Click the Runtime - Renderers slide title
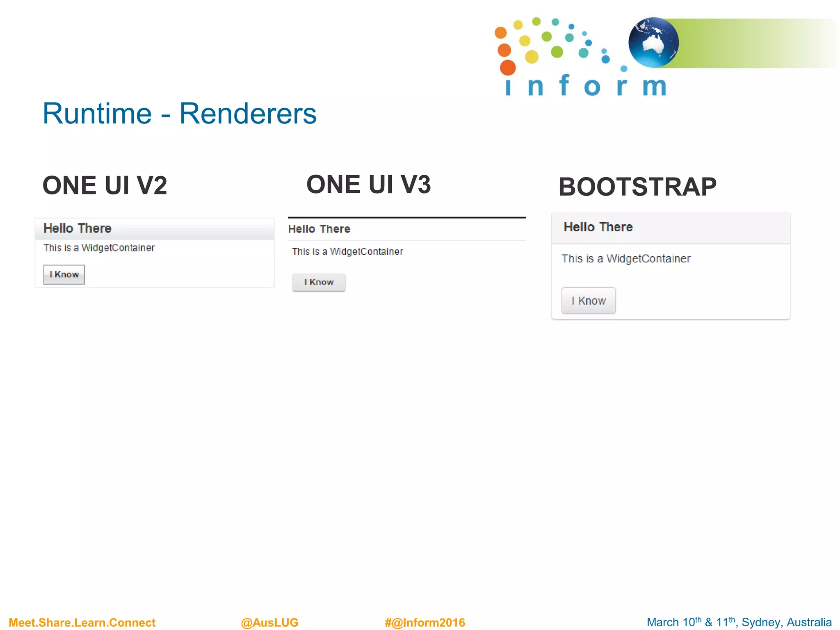Image resolution: width=840 pixels, height=630 pixels. 180,113
